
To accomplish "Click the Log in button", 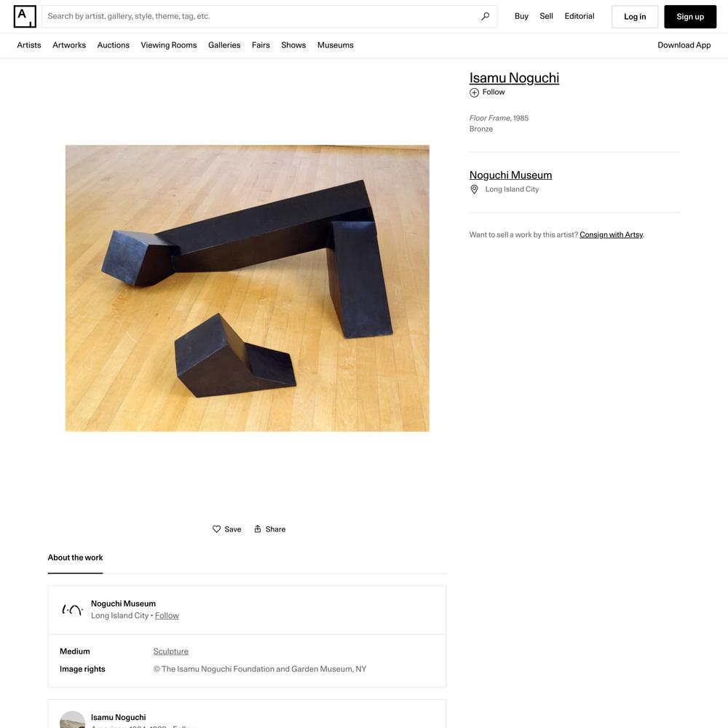I will (635, 17).
